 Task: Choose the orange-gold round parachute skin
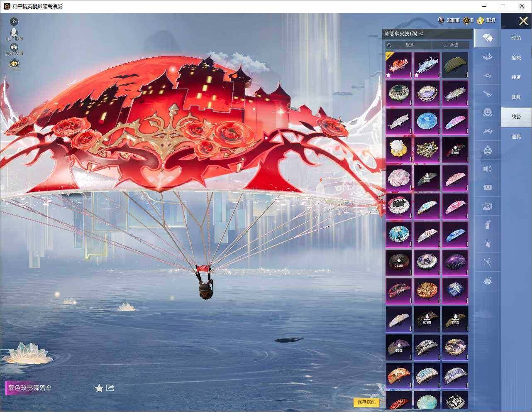427,291
